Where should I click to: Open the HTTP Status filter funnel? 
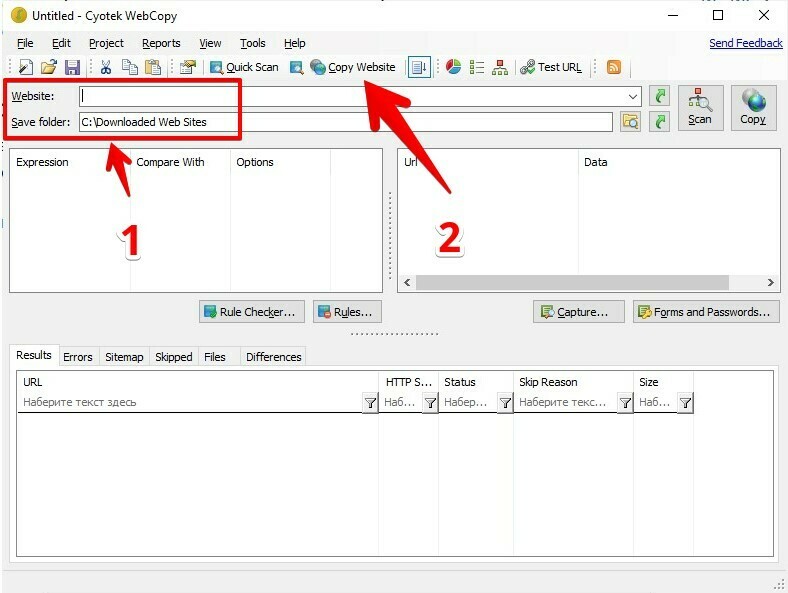click(x=430, y=403)
